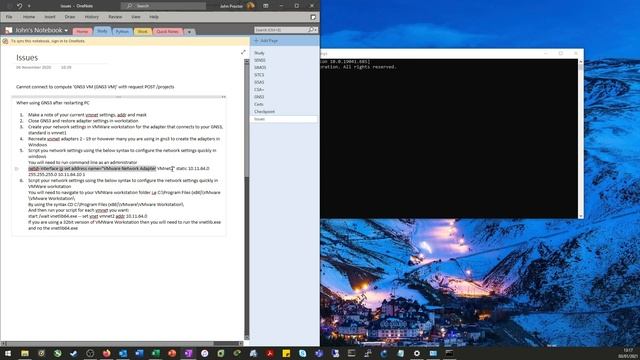Click inside the Command Prompt black console
The width and height of the screenshot is (640, 360).
point(449,139)
